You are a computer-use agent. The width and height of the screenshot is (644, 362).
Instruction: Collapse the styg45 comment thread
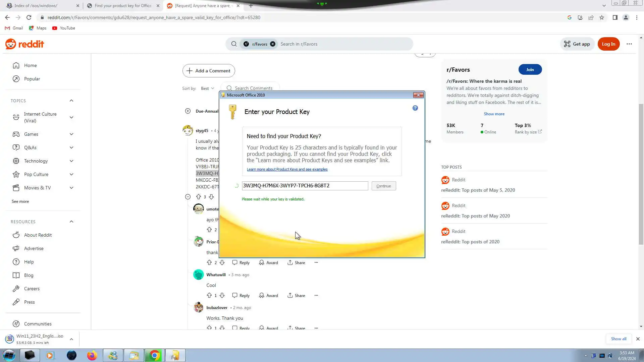[188, 197]
